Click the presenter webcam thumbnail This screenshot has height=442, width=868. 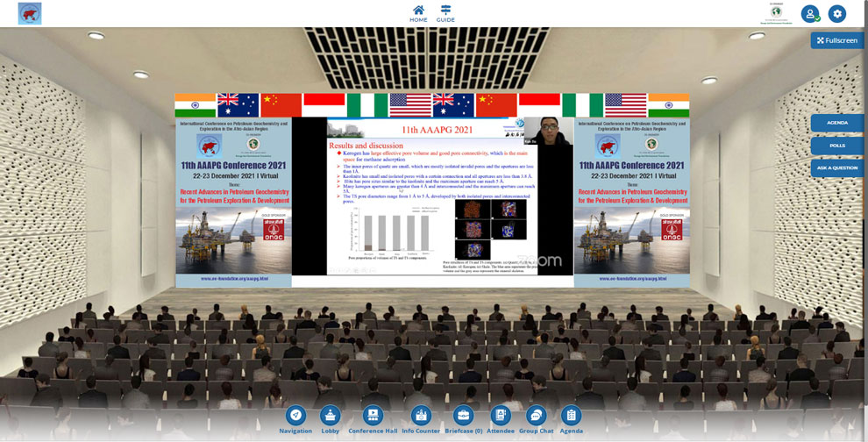(x=548, y=132)
